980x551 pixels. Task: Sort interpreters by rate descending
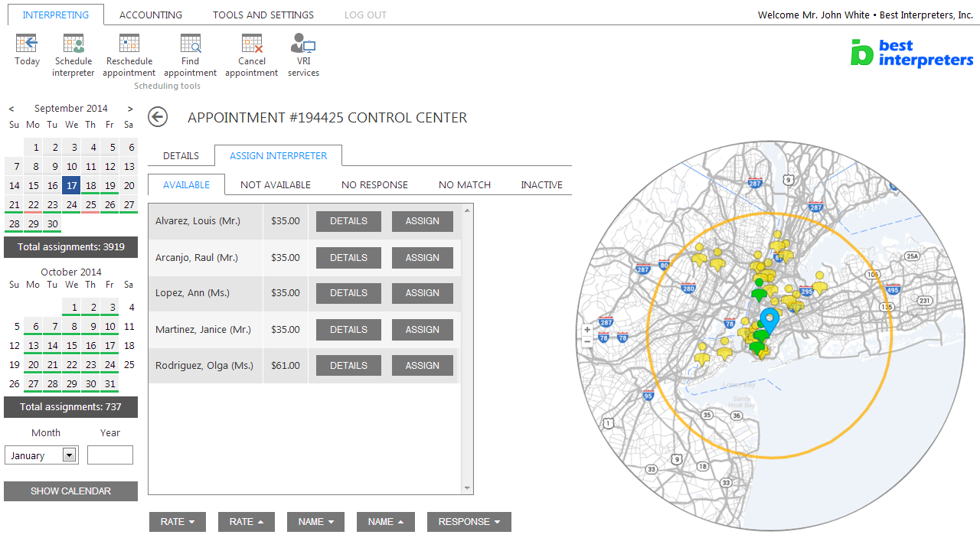(x=177, y=521)
